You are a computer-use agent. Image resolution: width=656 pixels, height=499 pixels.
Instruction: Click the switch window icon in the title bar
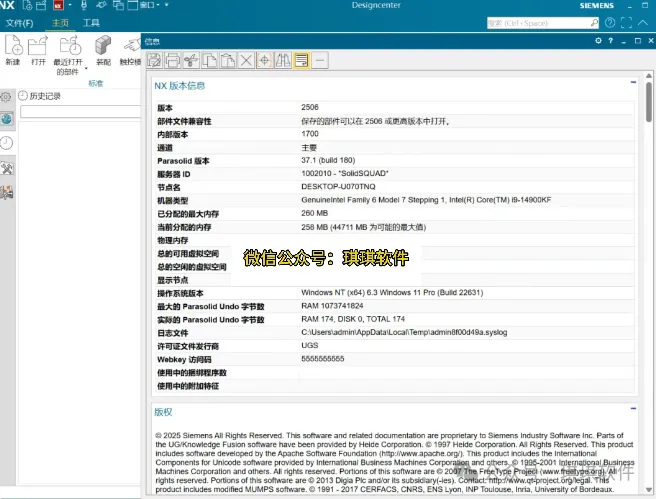pyautogui.click(x=118, y=5)
